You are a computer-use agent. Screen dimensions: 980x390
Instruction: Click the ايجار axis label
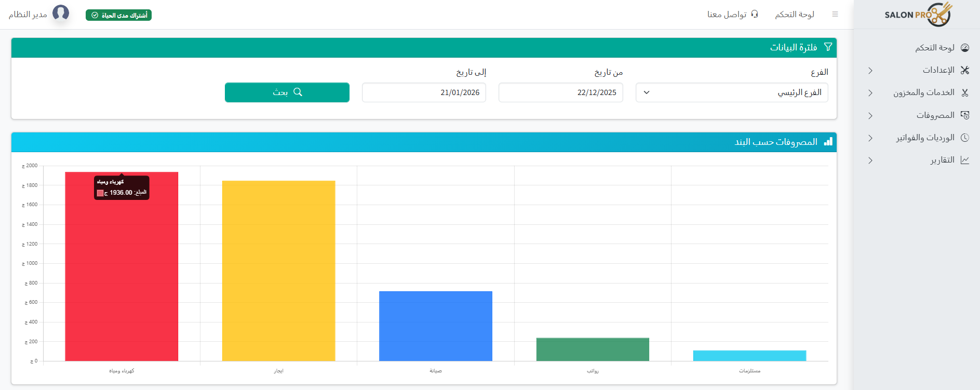[279, 371]
